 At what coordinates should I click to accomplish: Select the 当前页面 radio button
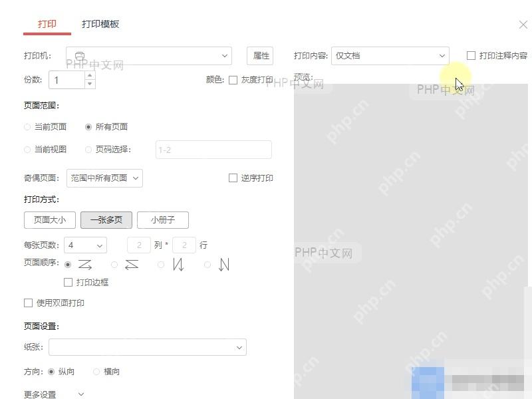pyautogui.click(x=27, y=127)
